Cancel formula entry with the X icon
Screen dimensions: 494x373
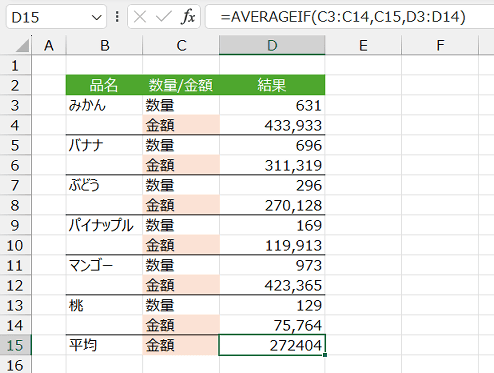[140, 16]
